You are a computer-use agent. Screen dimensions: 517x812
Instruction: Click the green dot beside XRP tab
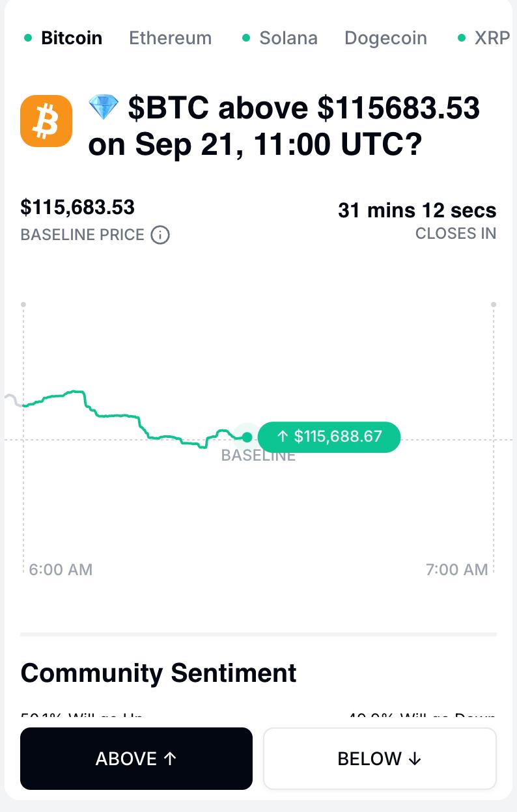462,38
